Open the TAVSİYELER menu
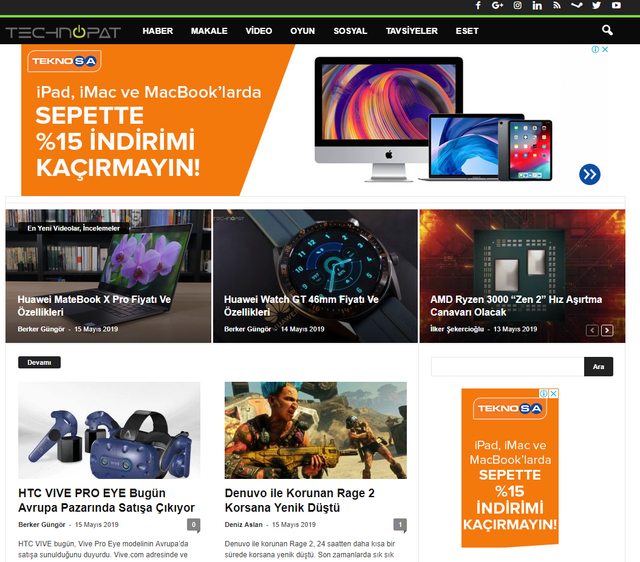 pyautogui.click(x=411, y=31)
